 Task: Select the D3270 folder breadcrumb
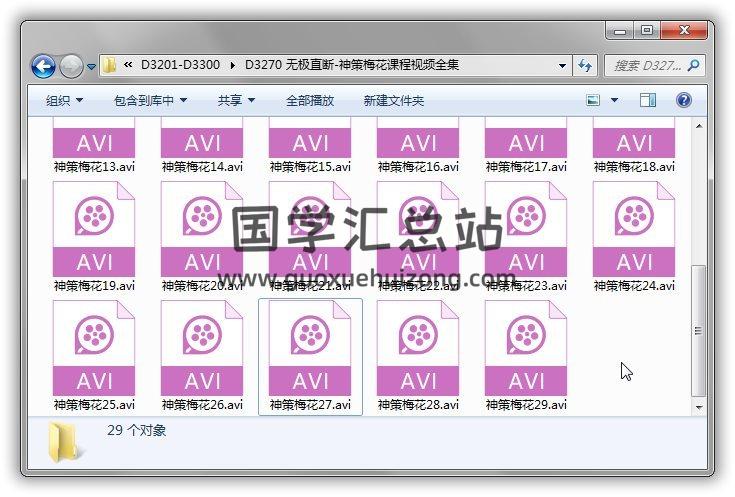coord(352,65)
